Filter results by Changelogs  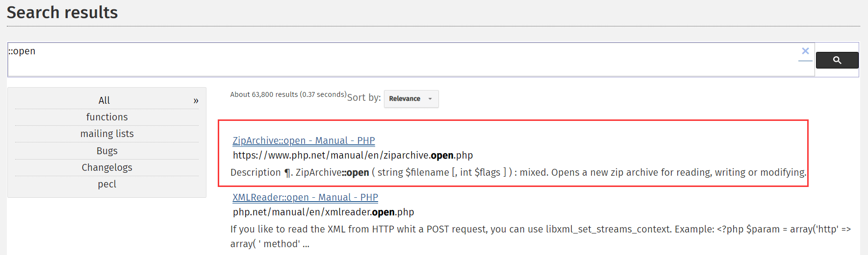106,167
